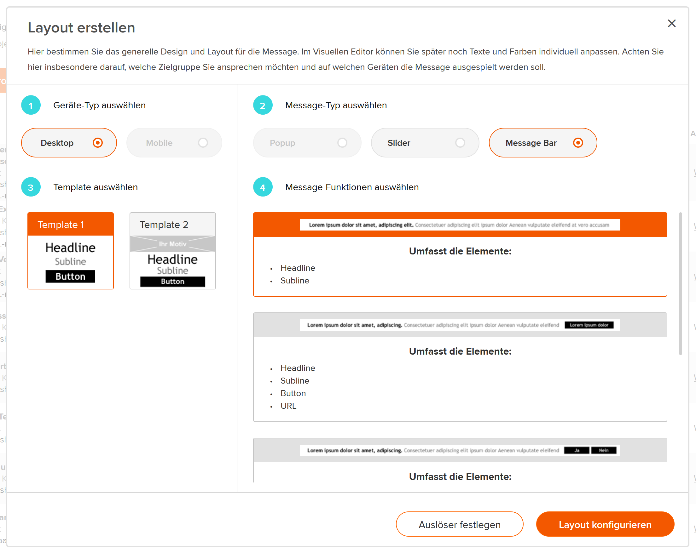
Task: Select message function with Ja/Nein buttons
Action: 460,460
